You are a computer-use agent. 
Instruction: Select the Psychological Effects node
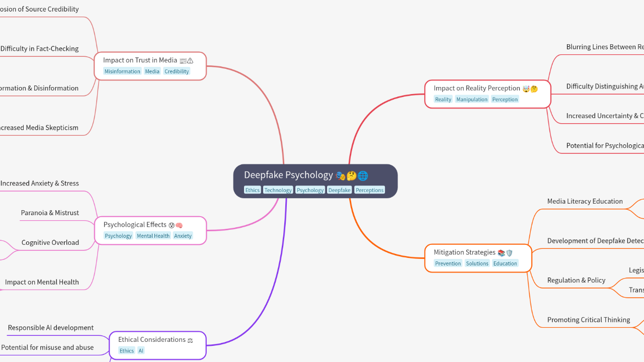click(x=150, y=230)
